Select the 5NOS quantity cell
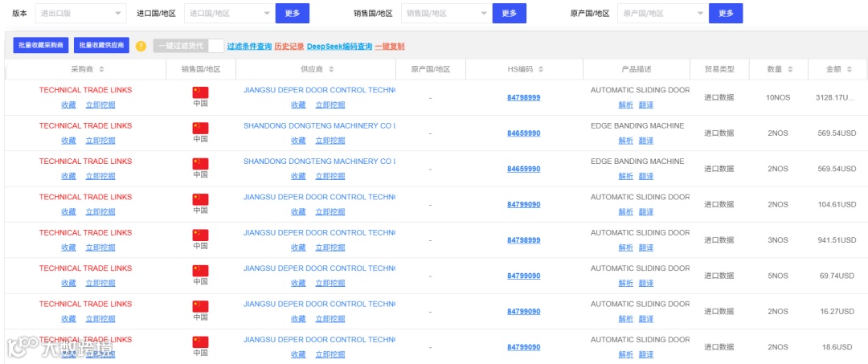 click(778, 276)
